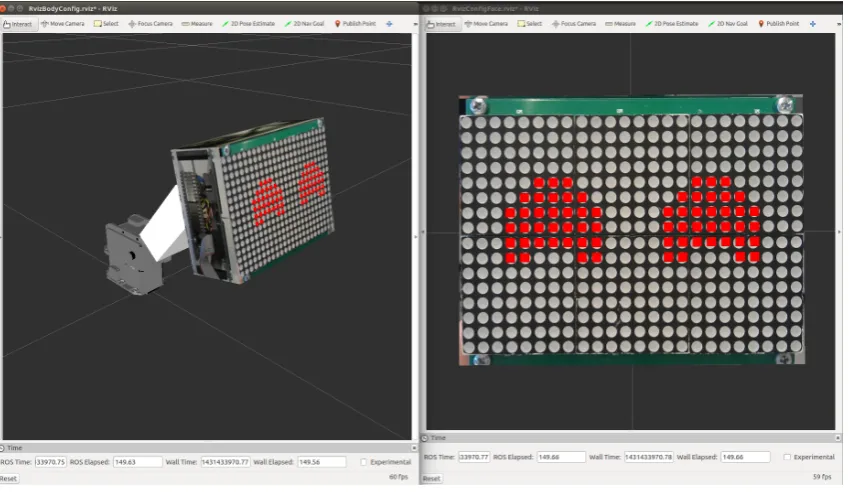Select Interact tool in RvizBodyConfig window

click(x=18, y=24)
